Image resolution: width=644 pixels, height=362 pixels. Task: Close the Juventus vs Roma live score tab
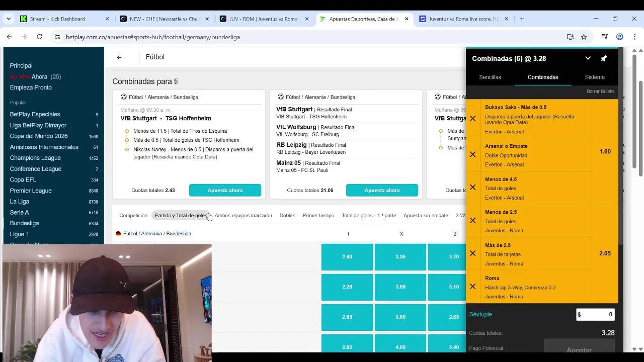pyautogui.click(x=506, y=19)
